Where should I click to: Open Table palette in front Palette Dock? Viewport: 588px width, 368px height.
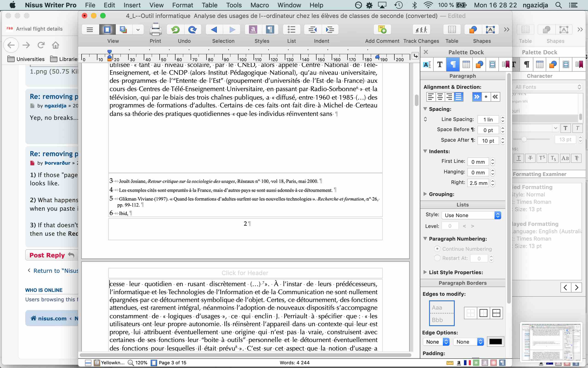pyautogui.click(x=466, y=64)
